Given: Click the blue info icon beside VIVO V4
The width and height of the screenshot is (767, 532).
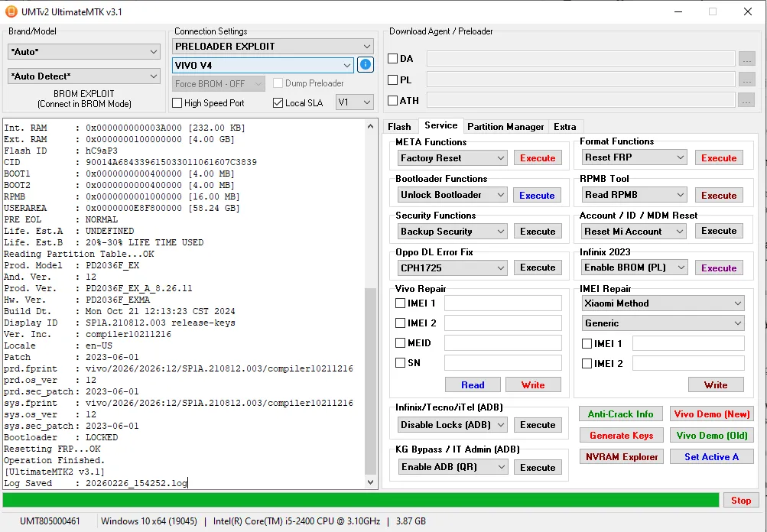Looking at the screenshot, I should pyautogui.click(x=366, y=65).
